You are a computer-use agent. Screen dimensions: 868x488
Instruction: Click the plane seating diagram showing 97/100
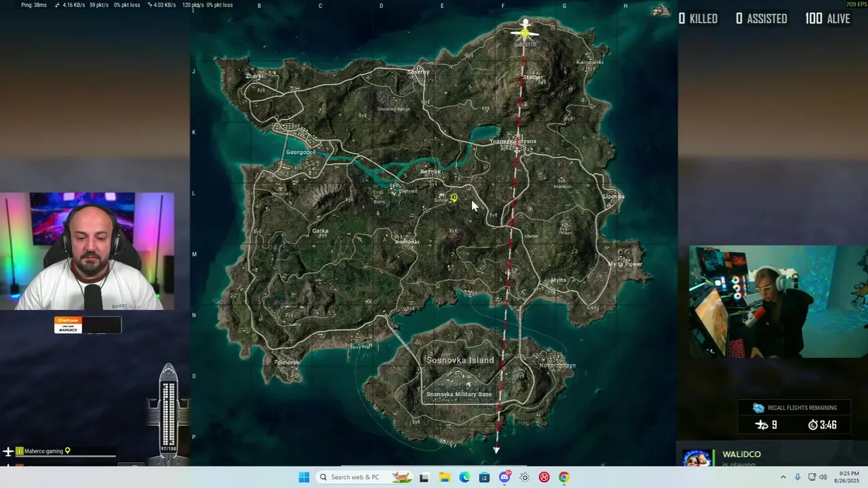(x=168, y=413)
